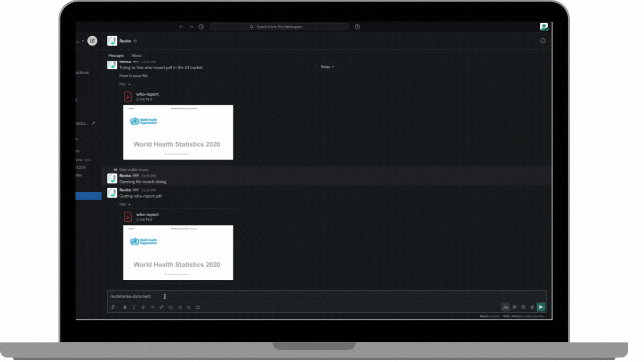Viewport: 644px width, 362px height.
Task: Insert a link with the link icon
Action: click(x=161, y=307)
